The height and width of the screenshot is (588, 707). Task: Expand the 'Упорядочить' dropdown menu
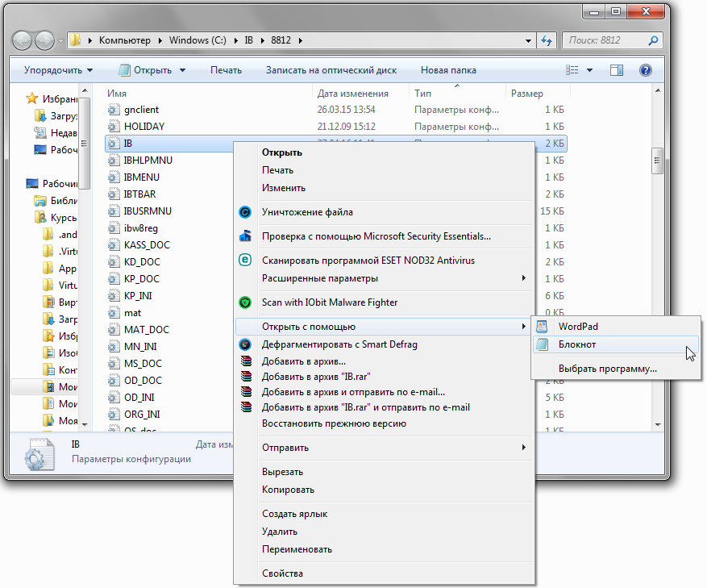[58, 70]
